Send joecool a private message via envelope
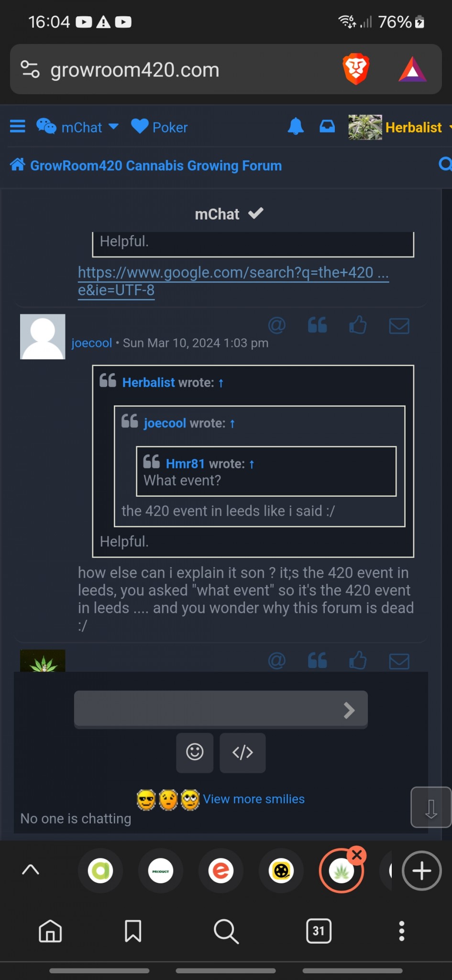The height and width of the screenshot is (980, 452). pyautogui.click(x=399, y=326)
